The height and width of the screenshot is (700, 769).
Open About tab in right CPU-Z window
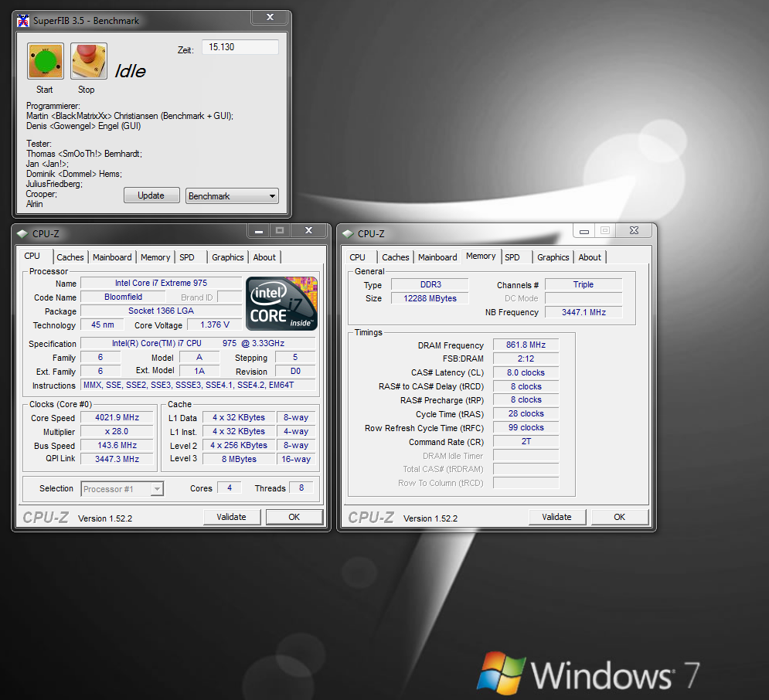coord(590,257)
